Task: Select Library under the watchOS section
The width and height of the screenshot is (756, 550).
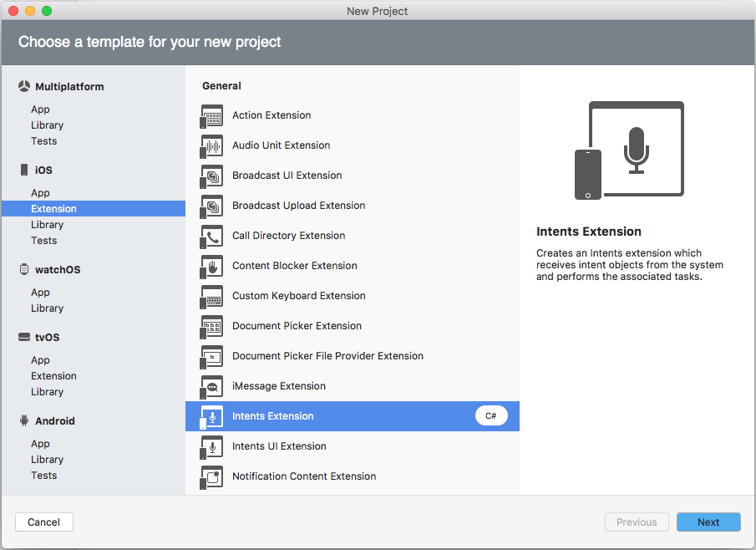Action: tap(47, 308)
